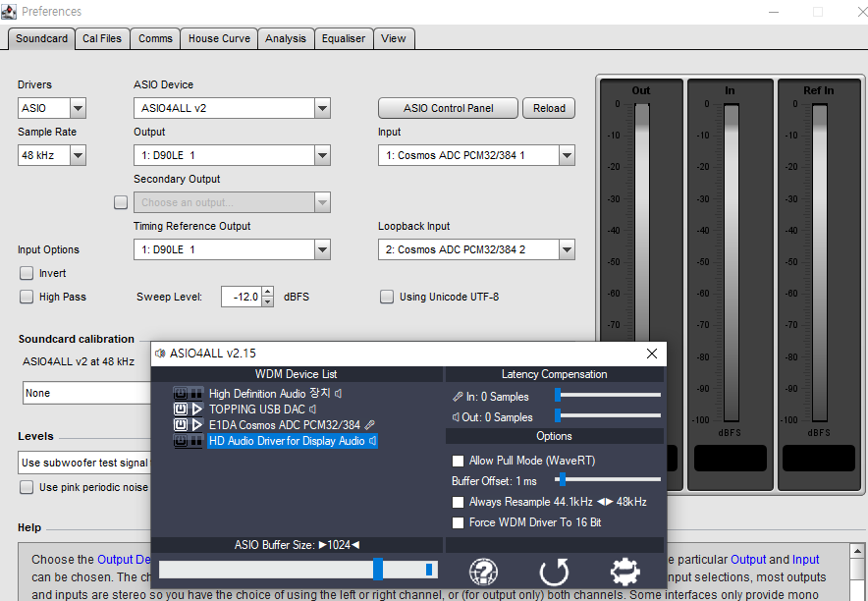Viewport: 868px width, 601px height.
Task: Click the gear advanced settings icon in ASIO4ALL
Action: point(625,572)
